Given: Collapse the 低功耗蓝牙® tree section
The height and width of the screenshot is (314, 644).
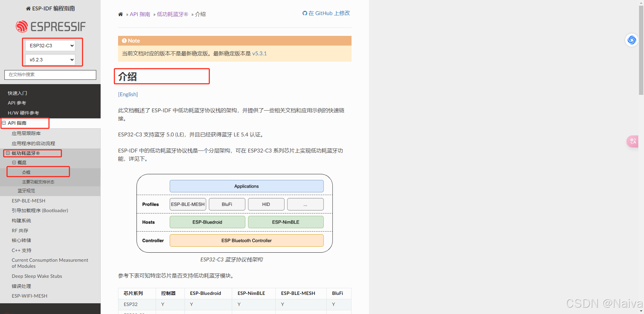Looking at the screenshot, I should click(8, 153).
